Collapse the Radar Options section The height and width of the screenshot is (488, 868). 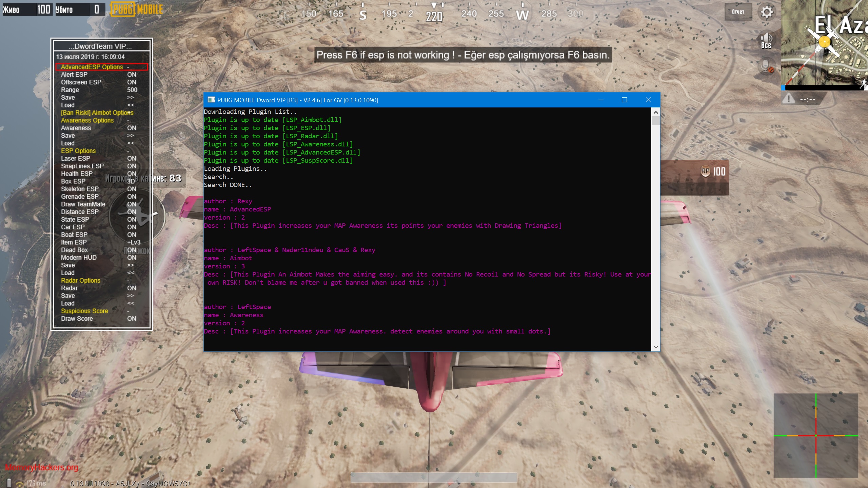click(95, 280)
